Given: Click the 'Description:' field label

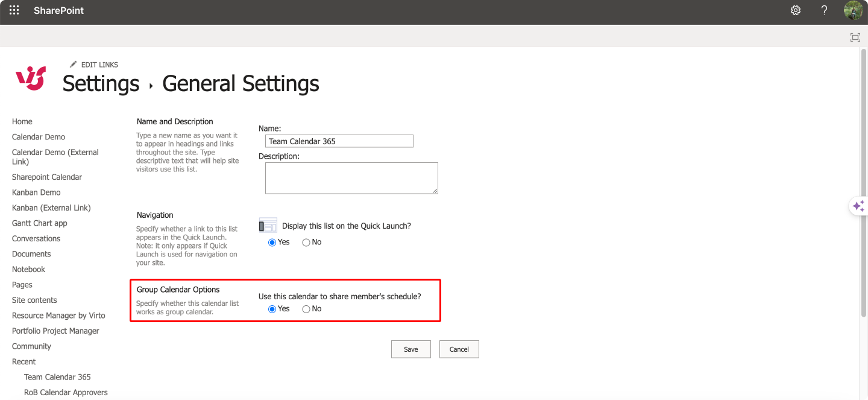Looking at the screenshot, I should (279, 156).
